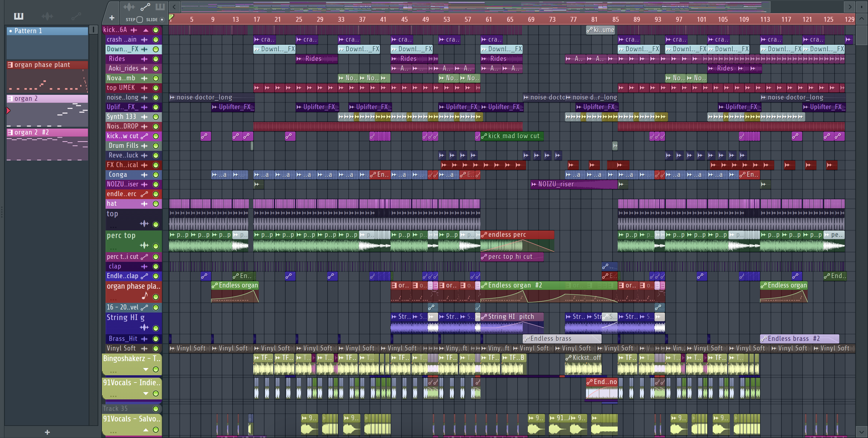Click the automation icon on the perc t..i cut track

pos(144,257)
